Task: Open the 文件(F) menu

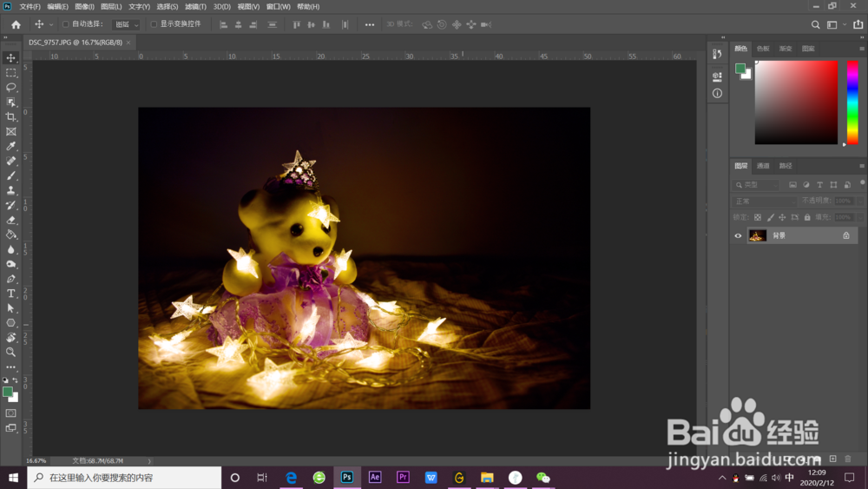Action: click(x=30, y=7)
